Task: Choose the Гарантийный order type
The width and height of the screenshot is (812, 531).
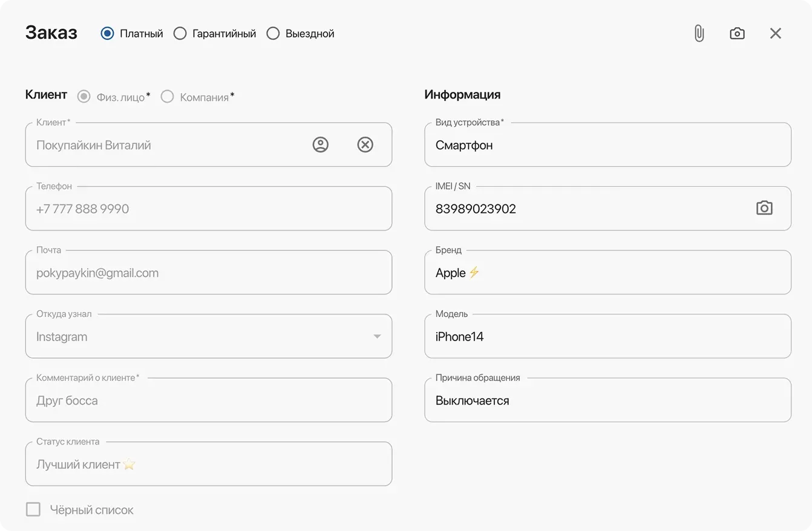Action: (180, 34)
